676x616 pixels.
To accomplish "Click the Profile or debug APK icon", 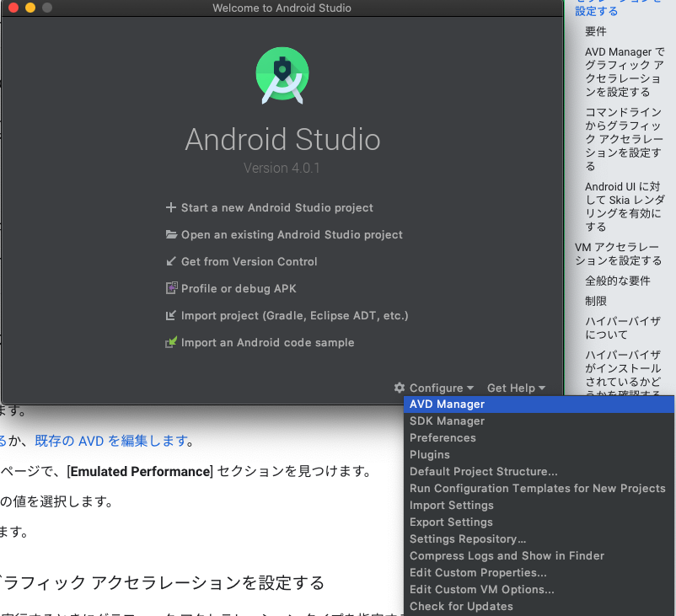I will 171,288.
